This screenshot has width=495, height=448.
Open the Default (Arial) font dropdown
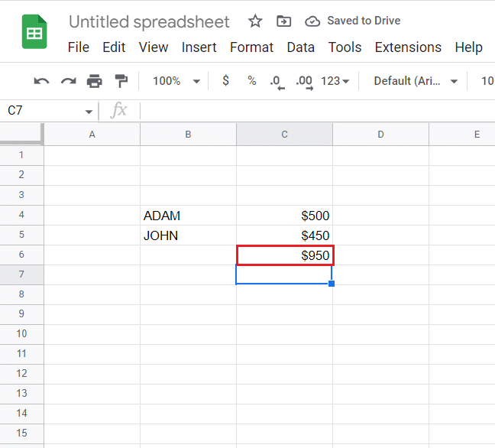(416, 81)
